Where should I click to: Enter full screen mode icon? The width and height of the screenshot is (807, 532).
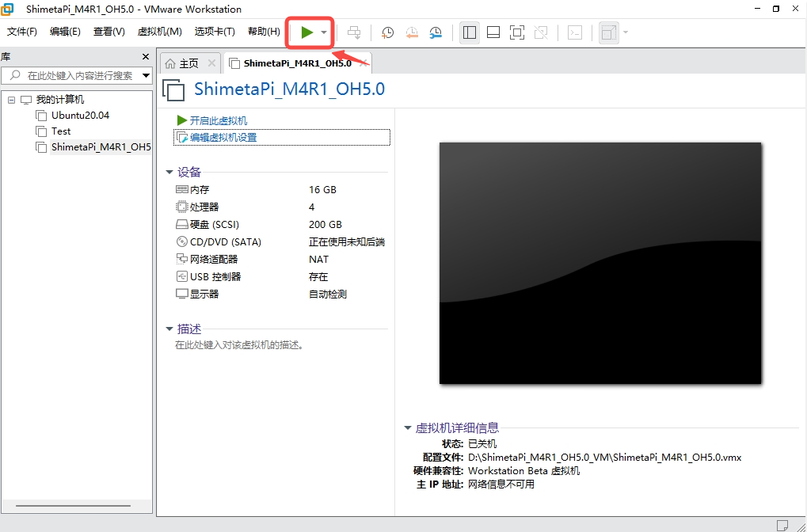coord(516,32)
